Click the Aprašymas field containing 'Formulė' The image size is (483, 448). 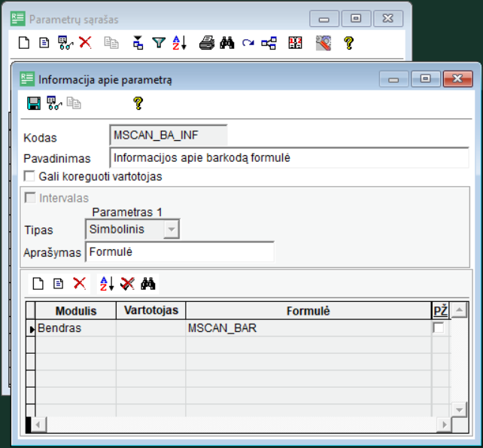point(180,252)
